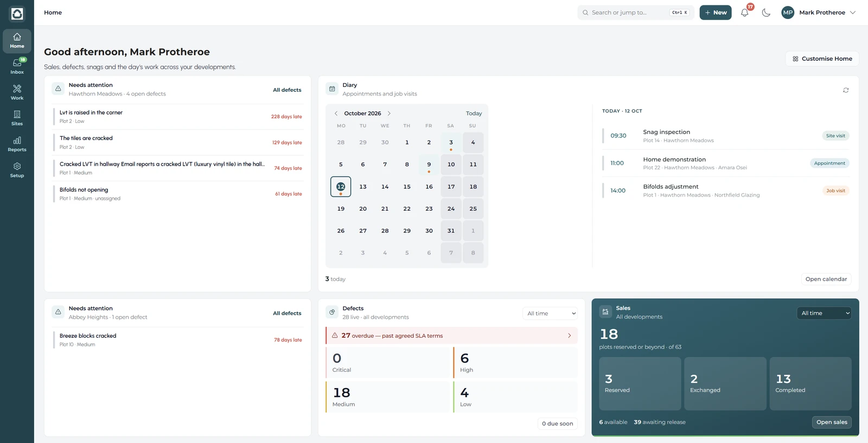Click the '228 days late' label

[286, 117]
